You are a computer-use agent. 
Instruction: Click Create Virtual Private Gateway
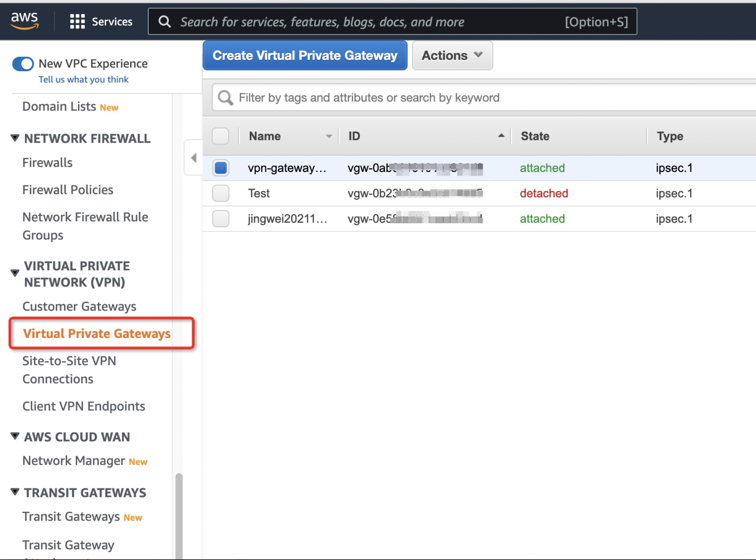[x=304, y=55]
